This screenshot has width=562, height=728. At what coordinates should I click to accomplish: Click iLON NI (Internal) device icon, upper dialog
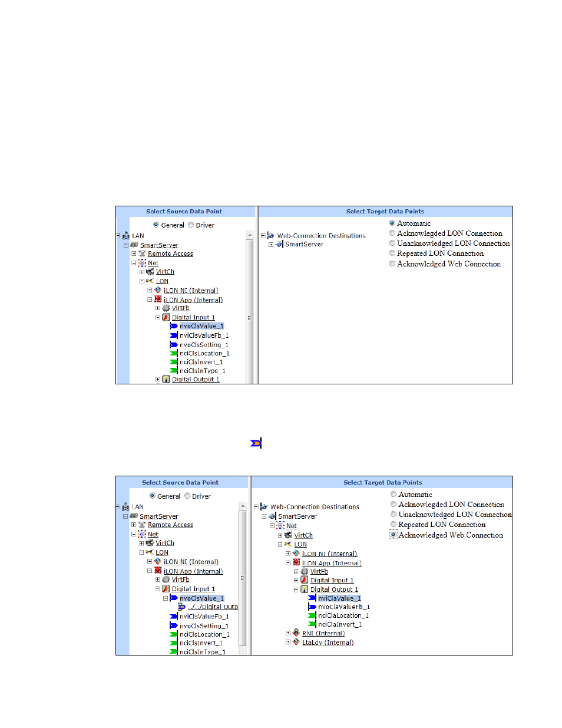pos(158,290)
